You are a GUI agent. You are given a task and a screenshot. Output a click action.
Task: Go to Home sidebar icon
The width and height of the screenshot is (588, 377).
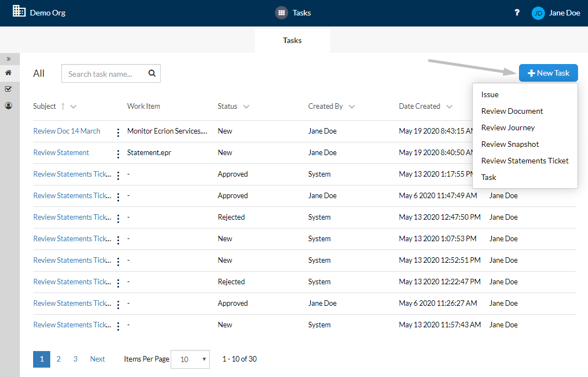(x=8, y=73)
